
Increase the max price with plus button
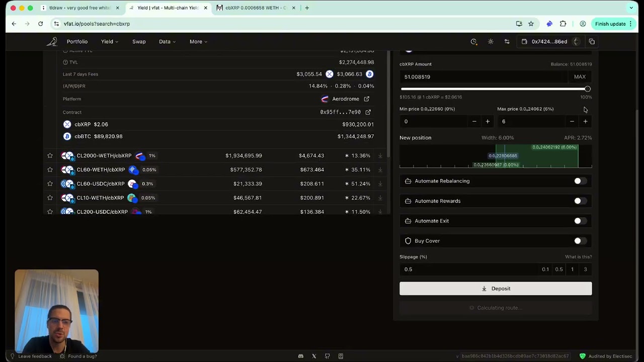click(585, 122)
